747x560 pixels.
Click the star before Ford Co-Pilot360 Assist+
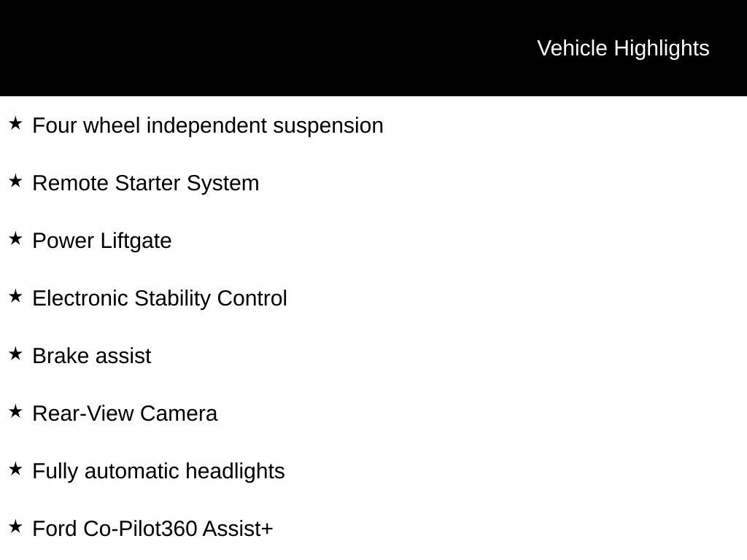15,527
